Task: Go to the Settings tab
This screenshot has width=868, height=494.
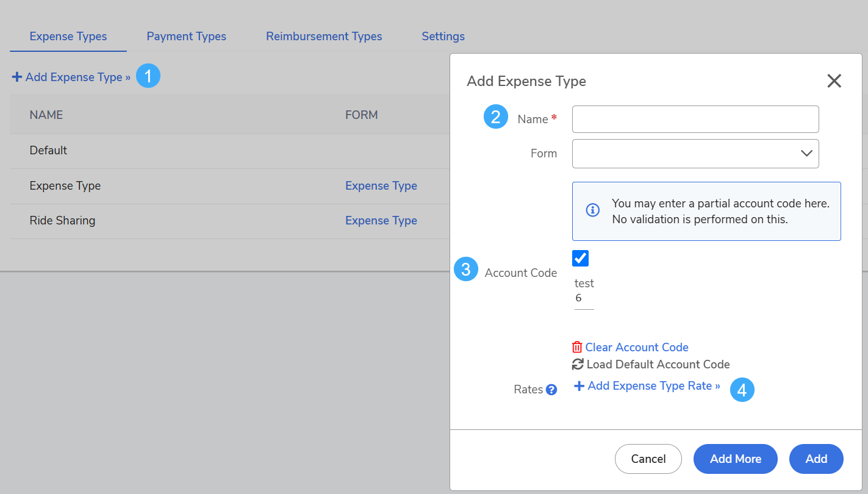Action: [x=443, y=37]
